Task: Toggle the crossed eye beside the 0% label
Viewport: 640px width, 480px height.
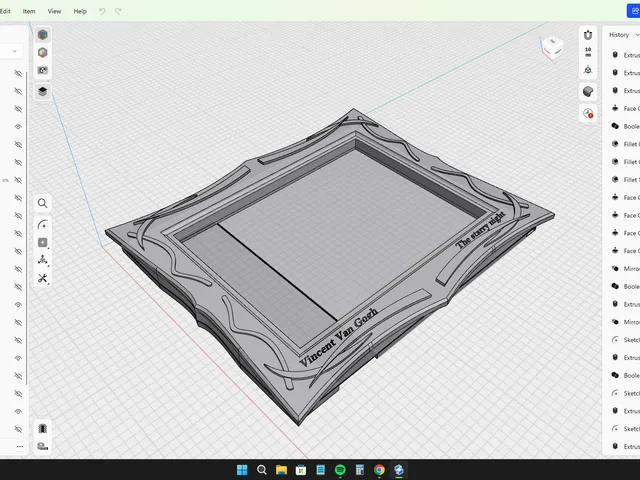Action: click(18, 180)
